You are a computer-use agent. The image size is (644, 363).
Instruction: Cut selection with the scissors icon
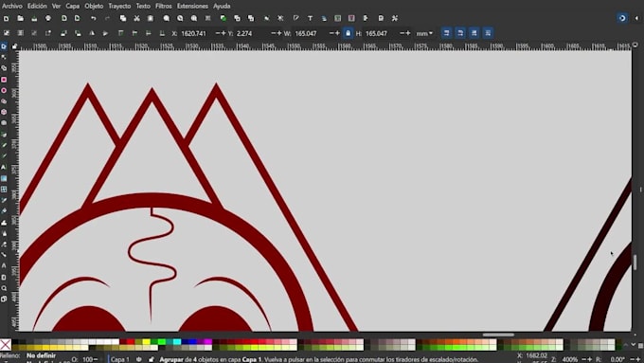pyautogui.click(x=136, y=19)
